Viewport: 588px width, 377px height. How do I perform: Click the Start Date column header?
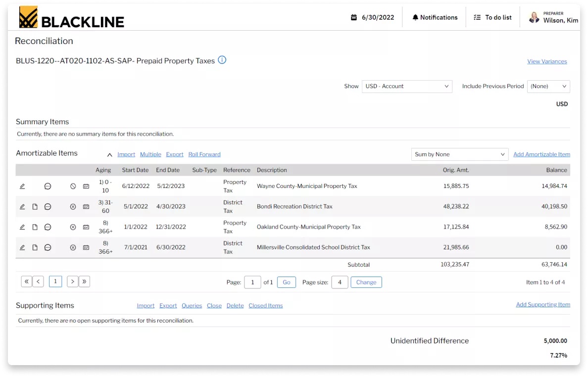pyautogui.click(x=136, y=170)
